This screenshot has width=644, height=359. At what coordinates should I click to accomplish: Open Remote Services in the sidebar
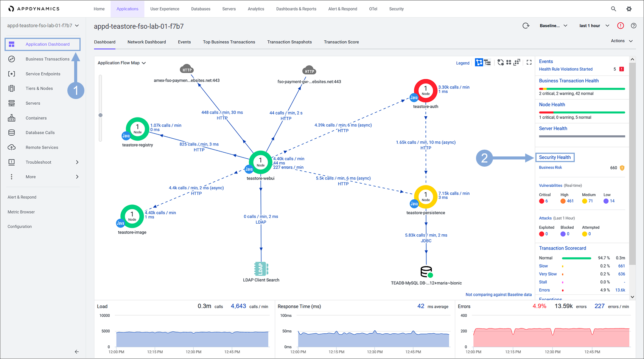tap(42, 147)
